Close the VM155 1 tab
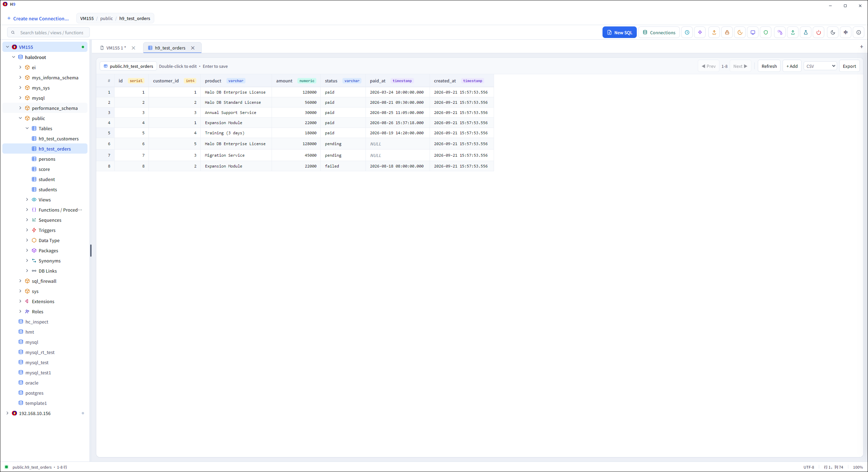This screenshot has height=472, width=868. 133,48
